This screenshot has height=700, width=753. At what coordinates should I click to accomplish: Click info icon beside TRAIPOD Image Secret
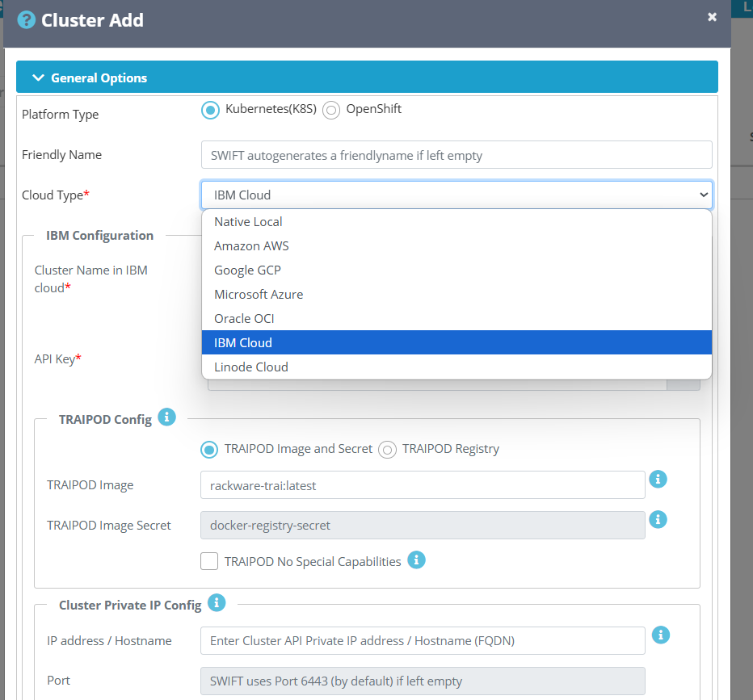point(658,519)
